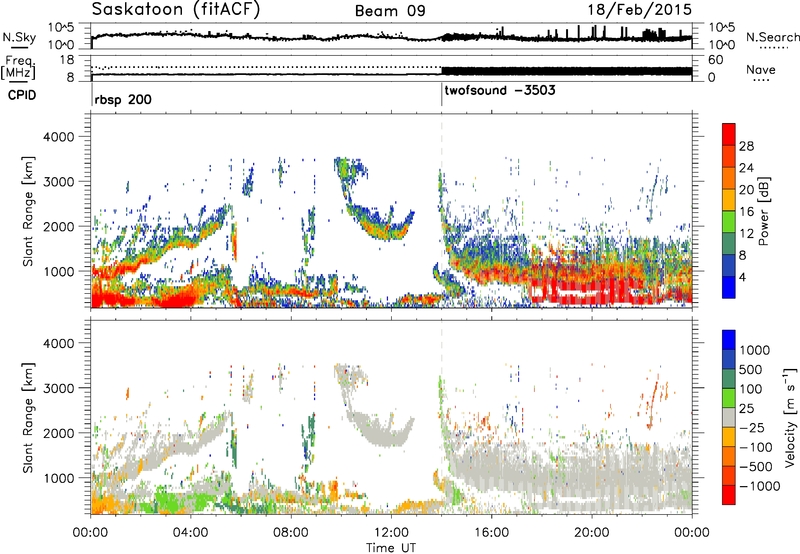
Task: Click the 'Time UT' axis label
Action: click(x=391, y=547)
